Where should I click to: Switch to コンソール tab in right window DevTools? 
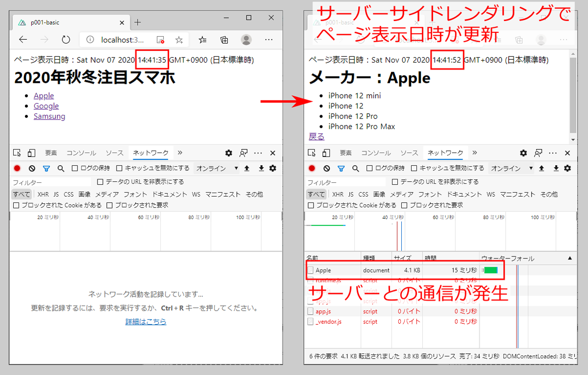[376, 153]
